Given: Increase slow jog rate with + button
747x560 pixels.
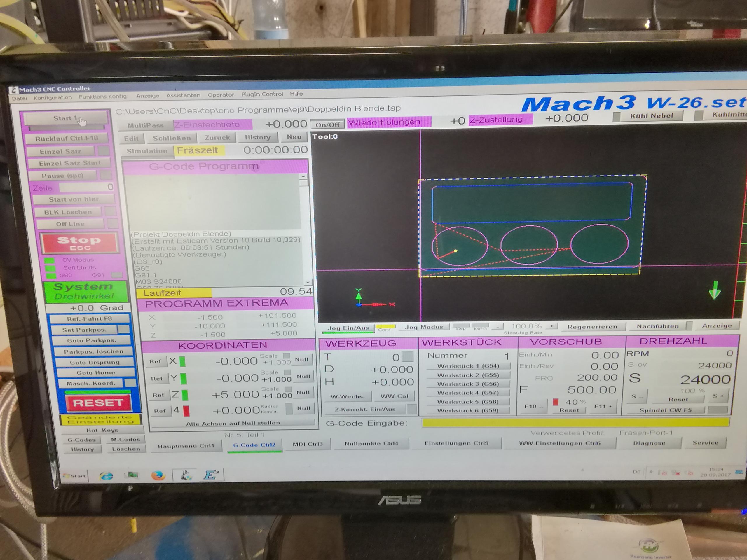Looking at the screenshot, I should pos(551,326).
